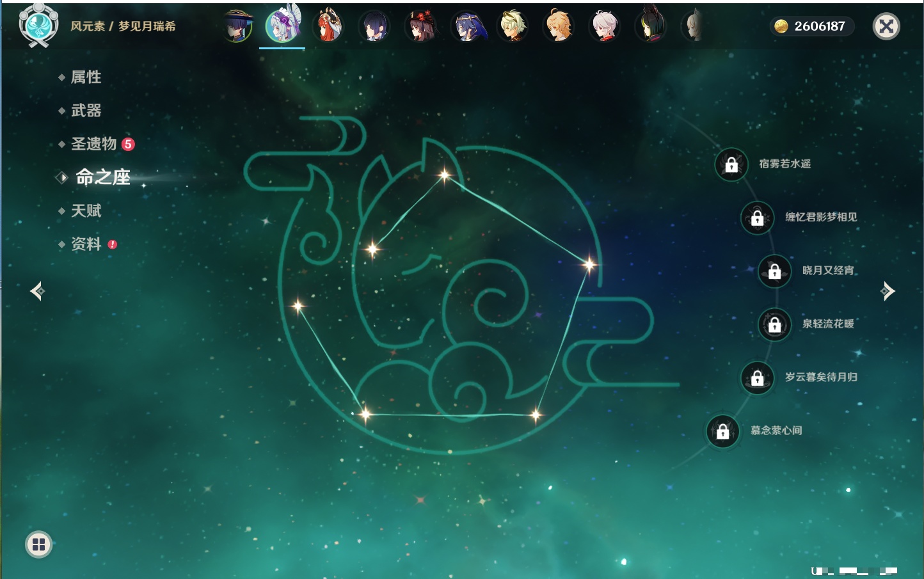This screenshot has width=924, height=579.
Task: Select the highlighted Mizuki avatar with purple bonnet
Action: point(283,25)
